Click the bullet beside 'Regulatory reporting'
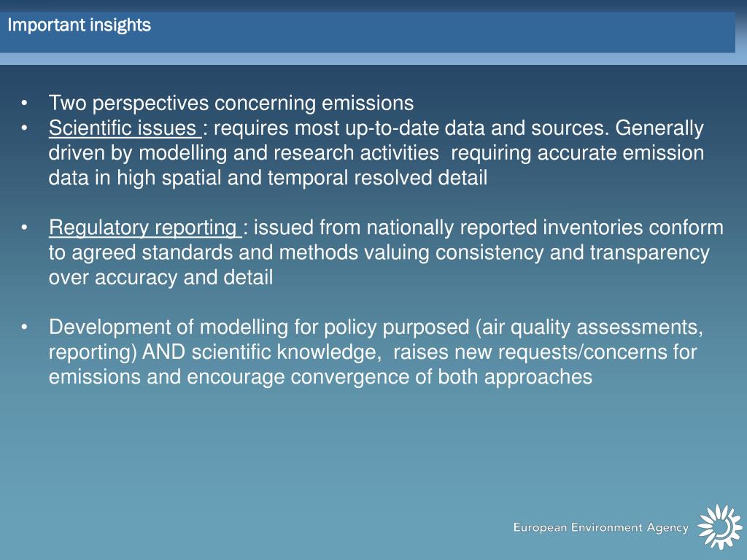 24,227
